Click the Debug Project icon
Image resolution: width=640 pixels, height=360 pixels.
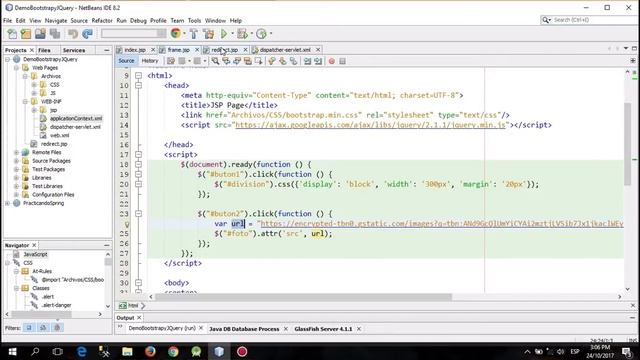[x=242, y=34]
